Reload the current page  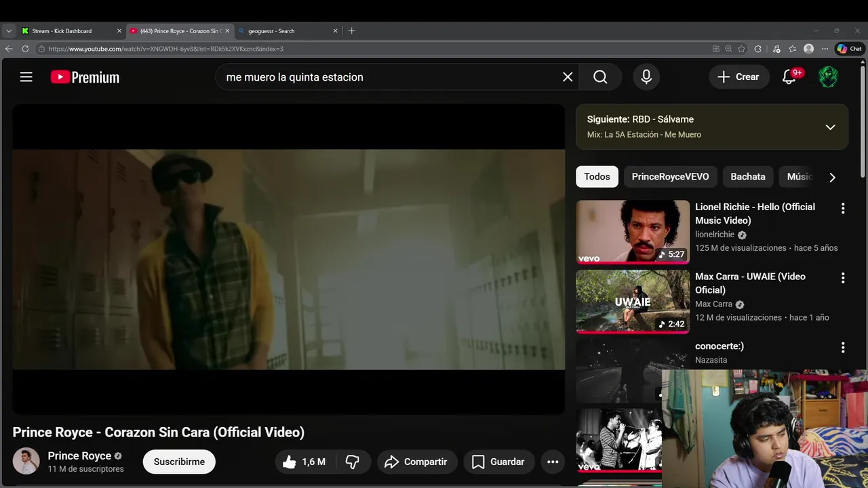(x=25, y=49)
